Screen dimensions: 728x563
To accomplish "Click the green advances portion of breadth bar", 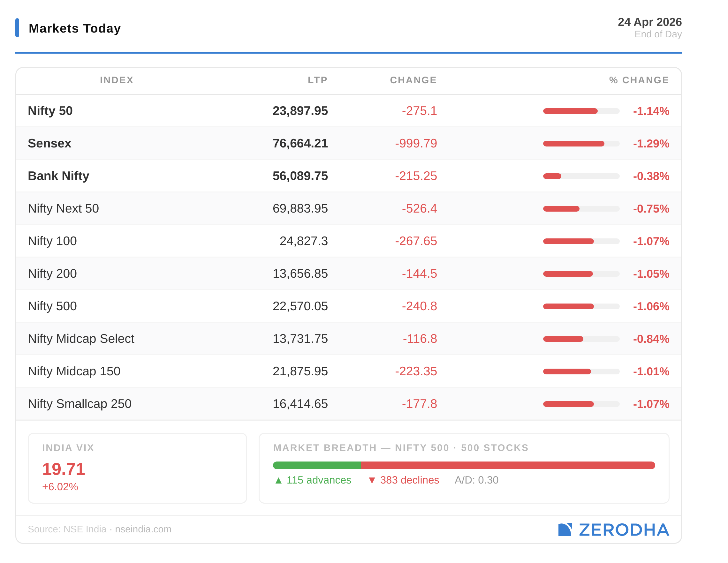I will click(x=317, y=465).
